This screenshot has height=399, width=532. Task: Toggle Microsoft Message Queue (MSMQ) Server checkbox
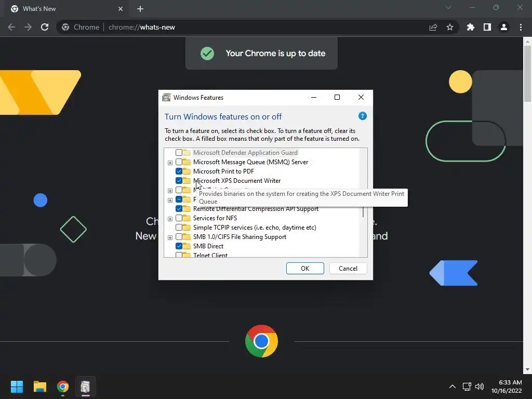click(179, 162)
